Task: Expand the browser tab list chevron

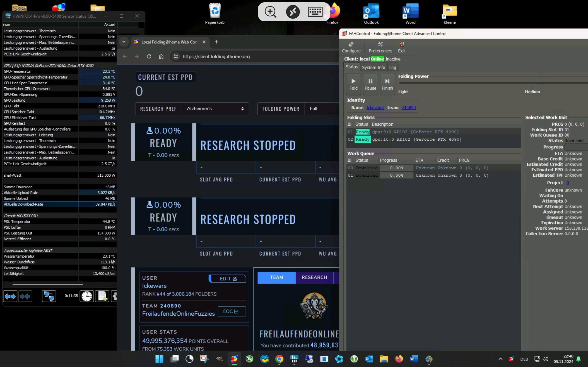Action: [124, 42]
